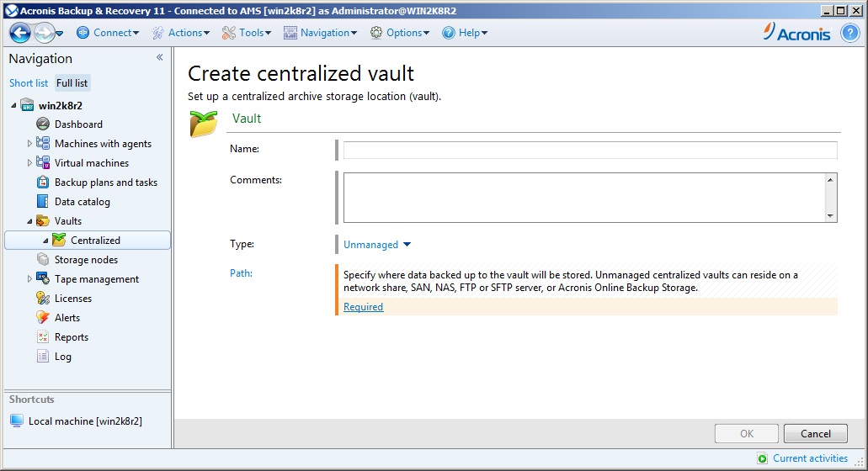The image size is (868, 471).
Task: Click the Tape management icon
Action: point(43,278)
